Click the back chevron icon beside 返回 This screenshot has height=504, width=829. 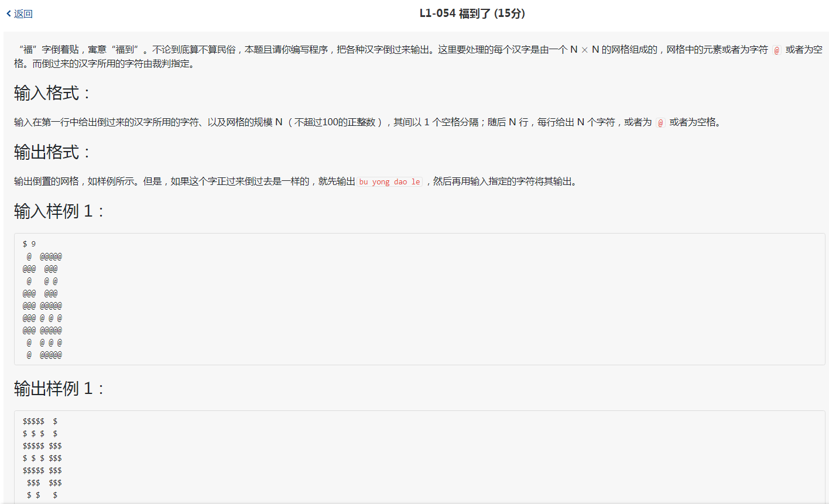point(7,13)
